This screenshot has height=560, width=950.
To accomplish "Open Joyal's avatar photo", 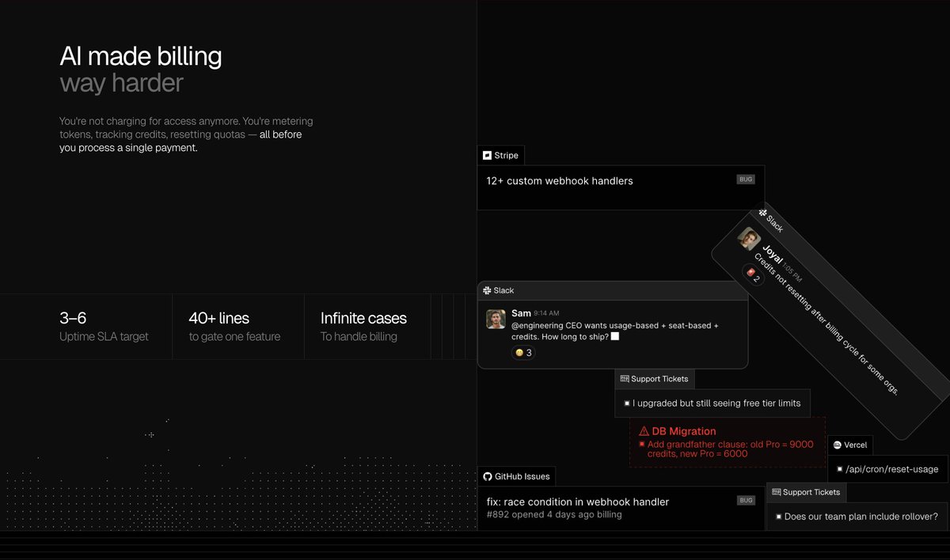I will pos(749,239).
